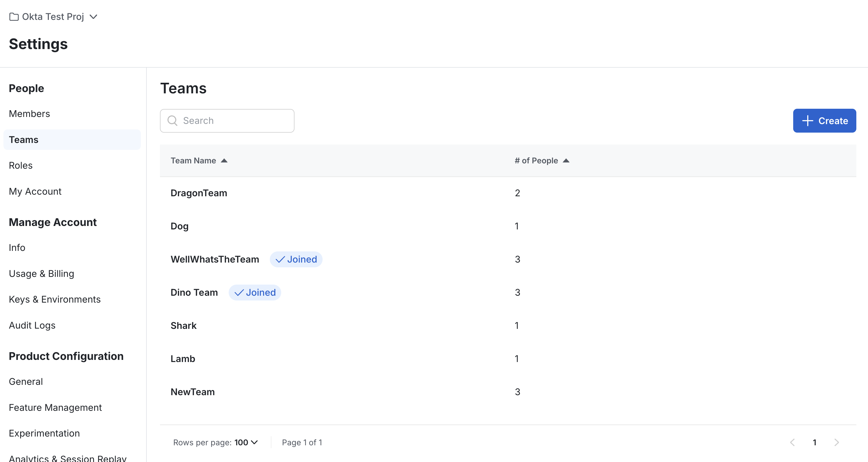The image size is (868, 462).
Task: Click the Joined checkmark badge on Dino Team
Action: [x=255, y=292]
